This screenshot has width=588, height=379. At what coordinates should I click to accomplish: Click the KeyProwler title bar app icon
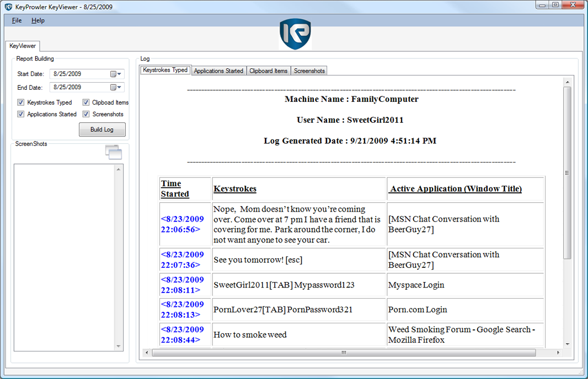[x=8, y=7]
